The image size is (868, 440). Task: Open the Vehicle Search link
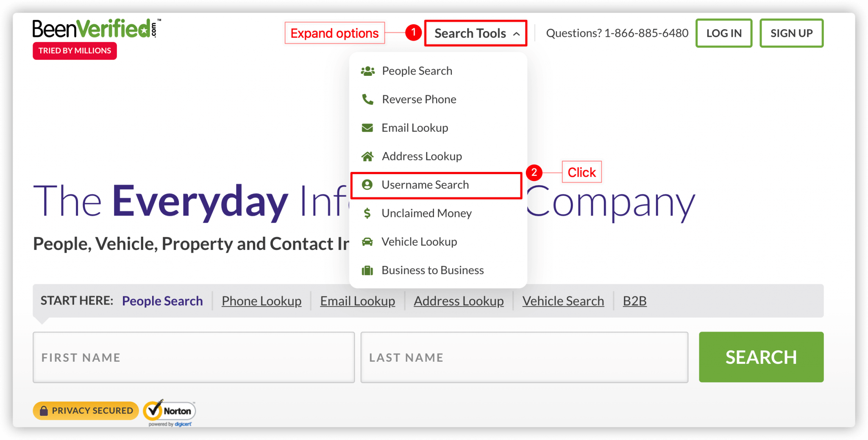tap(563, 301)
